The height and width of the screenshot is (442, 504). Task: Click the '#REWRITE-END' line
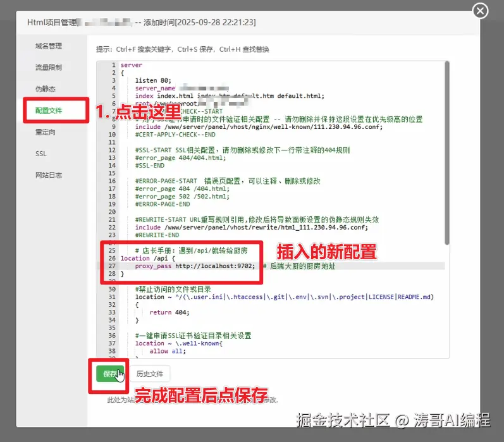click(157, 235)
